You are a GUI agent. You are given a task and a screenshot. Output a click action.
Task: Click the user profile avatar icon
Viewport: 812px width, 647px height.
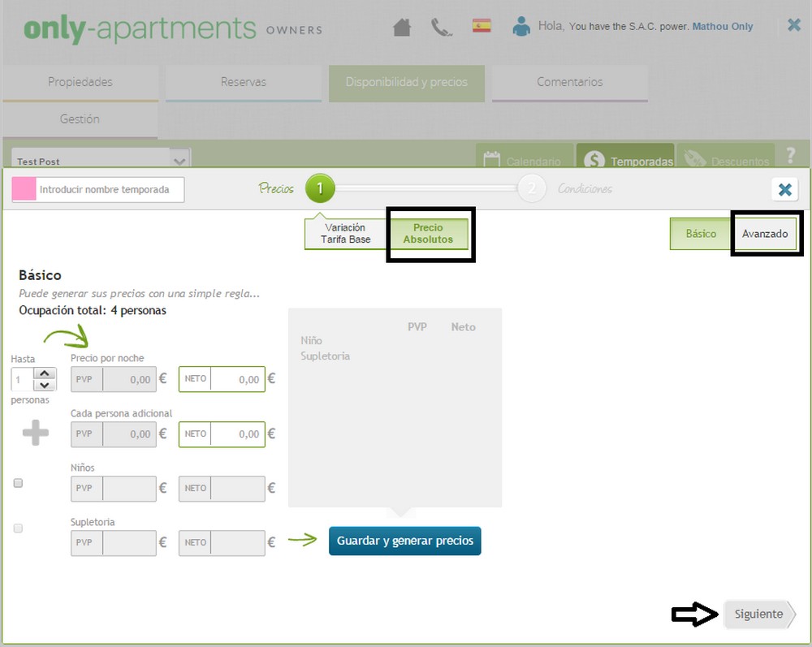(521, 27)
